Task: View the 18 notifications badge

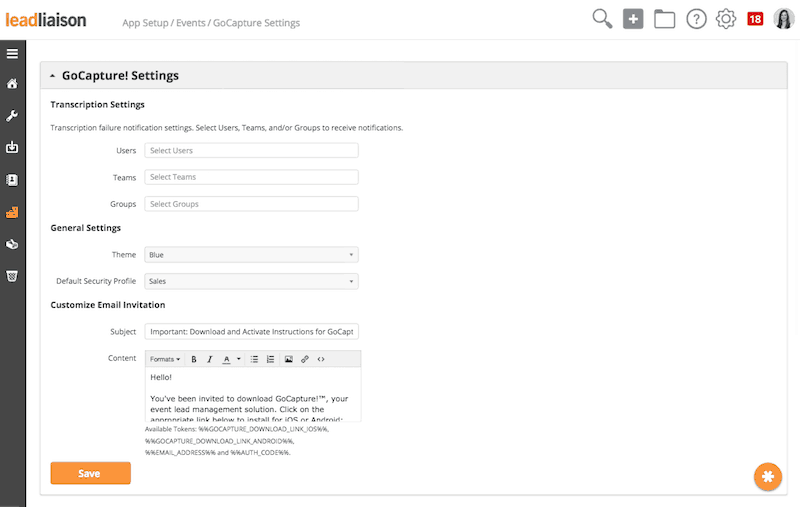Action: tap(755, 19)
